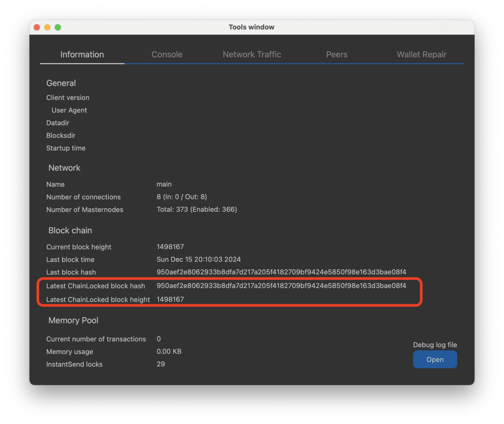Screen dimensions: 504x424
Task: Switch to the Network Traffic tab
Action: [252, 54]
